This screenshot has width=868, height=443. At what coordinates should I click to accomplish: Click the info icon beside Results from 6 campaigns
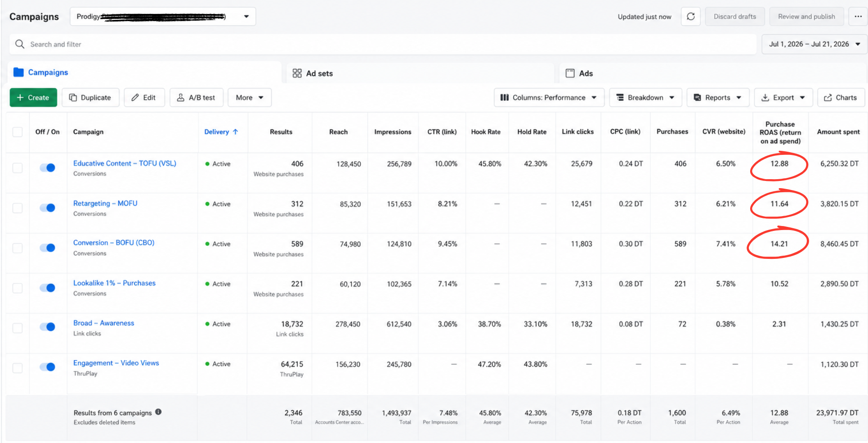click(x=158, y=412)
